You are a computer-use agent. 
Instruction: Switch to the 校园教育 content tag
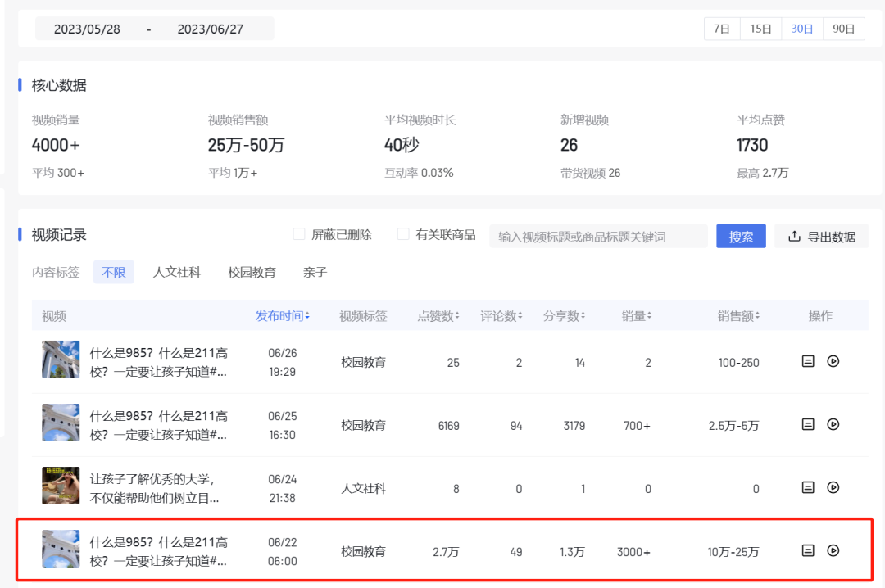pyautogui.click(x=251, y=272)
